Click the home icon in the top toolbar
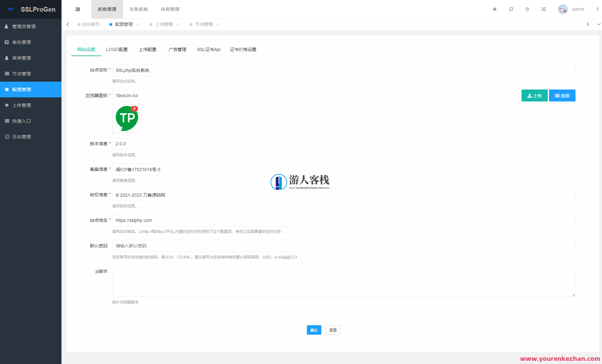 tap(494, 9)
